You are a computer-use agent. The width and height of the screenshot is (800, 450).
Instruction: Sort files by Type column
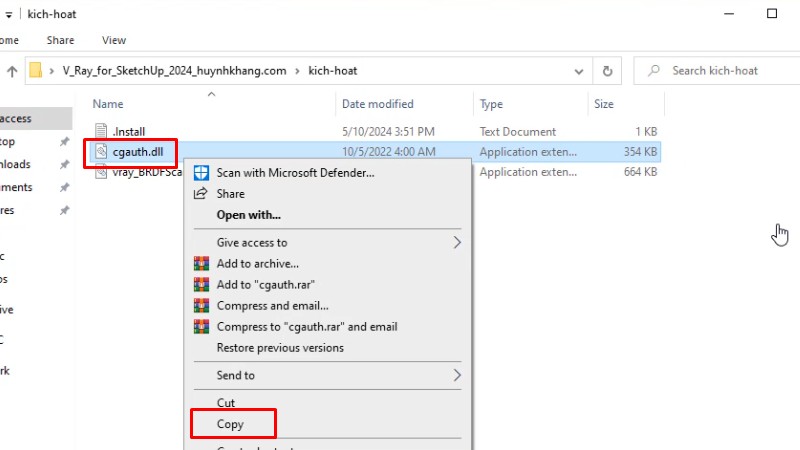[491, 104]
